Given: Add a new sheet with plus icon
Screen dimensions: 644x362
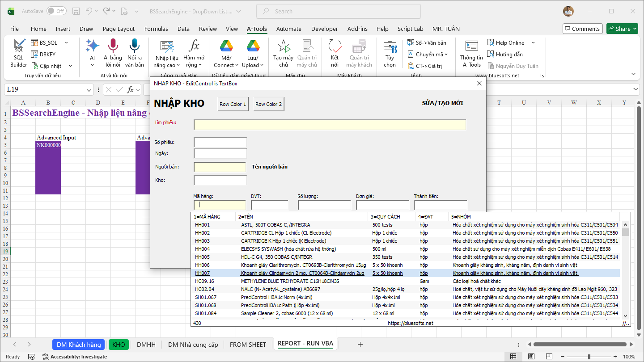Looking at the screenshot, I should [x=360, y=344].
